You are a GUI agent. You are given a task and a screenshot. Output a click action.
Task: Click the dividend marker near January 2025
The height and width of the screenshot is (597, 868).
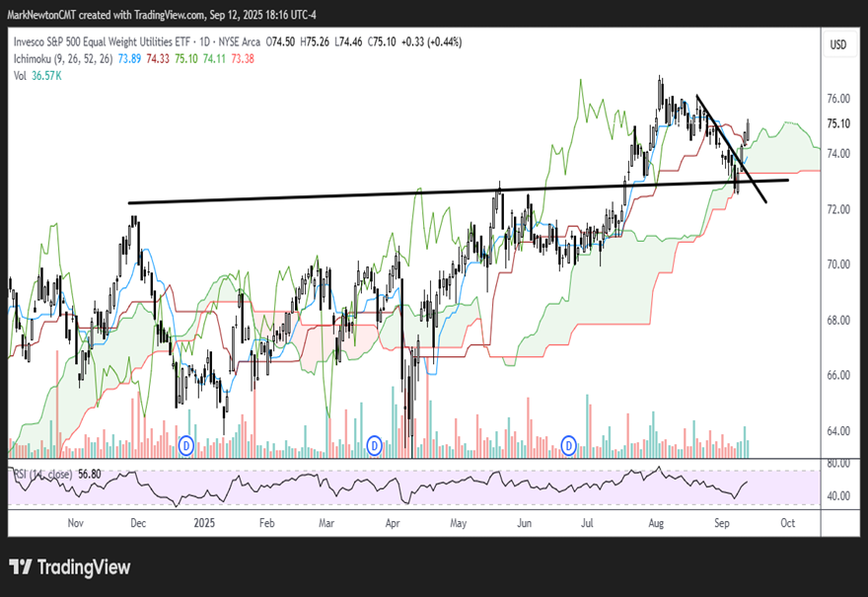186,445
